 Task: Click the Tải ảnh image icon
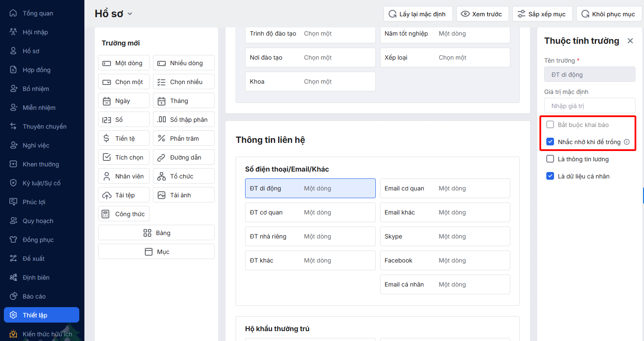[x=161, y=195]
